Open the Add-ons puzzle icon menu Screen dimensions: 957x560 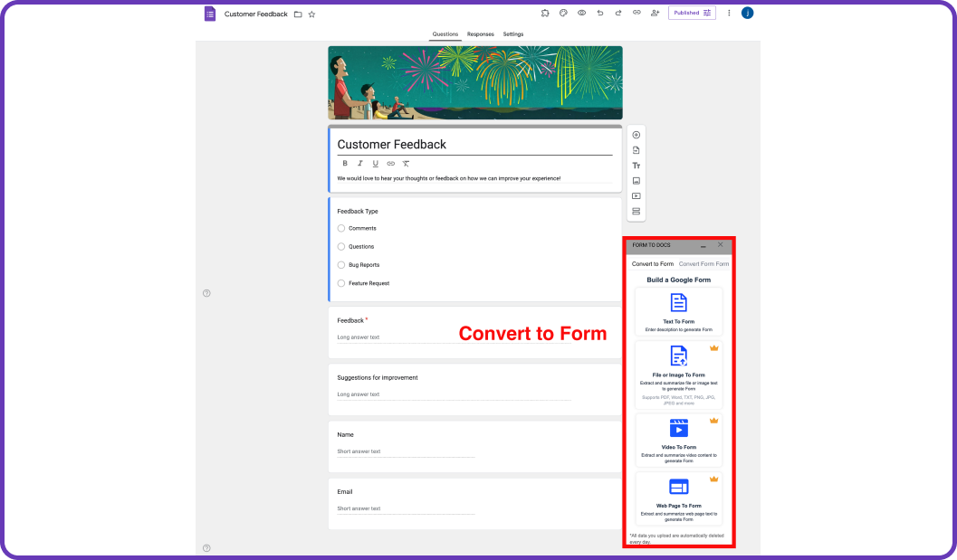pyautogui.click(x=545, y=13)
